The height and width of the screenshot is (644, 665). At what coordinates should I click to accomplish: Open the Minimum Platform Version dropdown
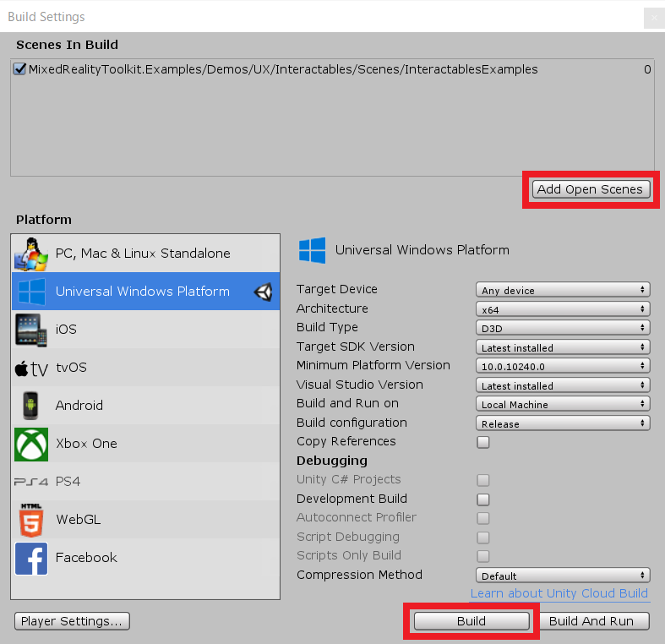point(563,366)
